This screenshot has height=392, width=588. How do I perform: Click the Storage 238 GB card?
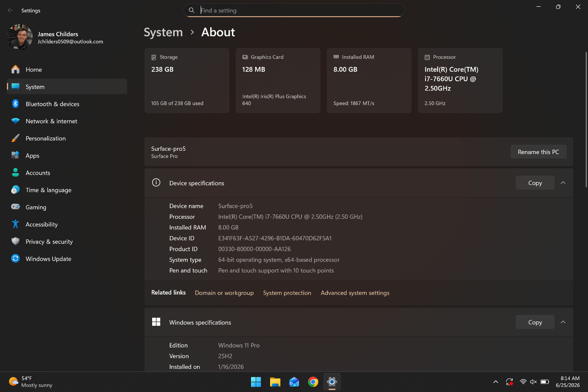point(187,81)
